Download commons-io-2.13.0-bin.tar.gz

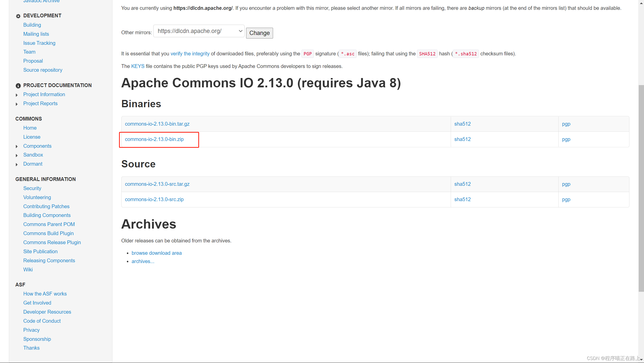tap(157, 124)
